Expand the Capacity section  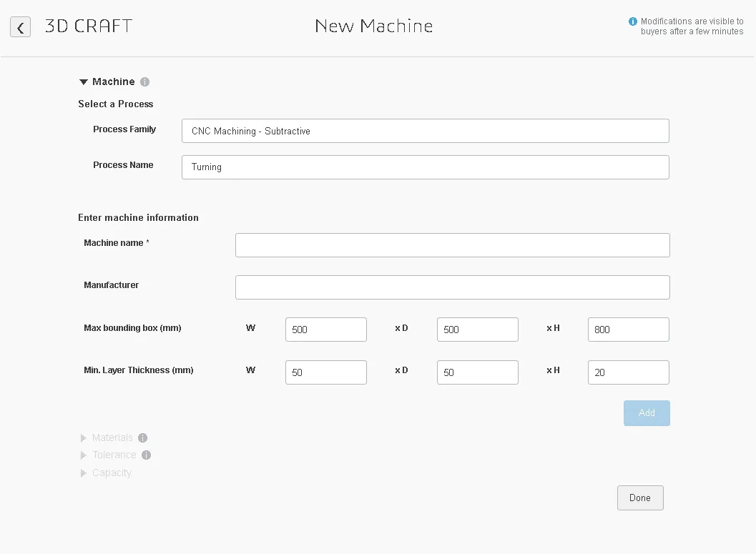coord(83,473)
